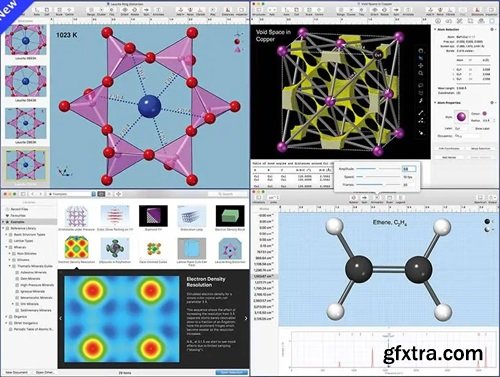Expand the Basic Structure Types node
The width and height of the screenshot is (500, 377).
pos(6,235)
